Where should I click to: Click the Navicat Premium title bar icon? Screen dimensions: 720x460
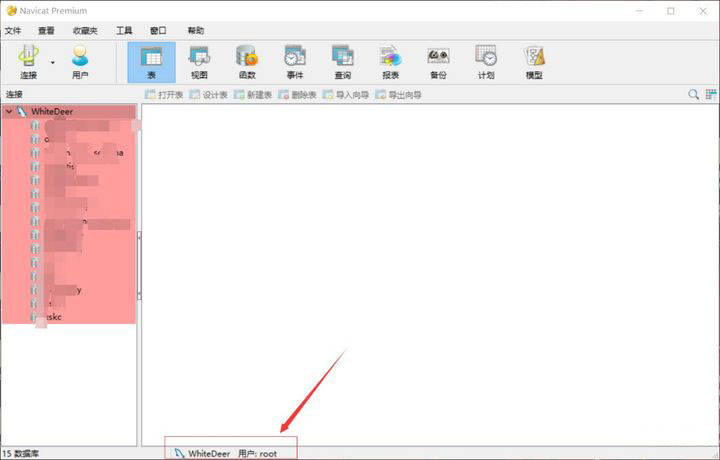tap(11, 11)
